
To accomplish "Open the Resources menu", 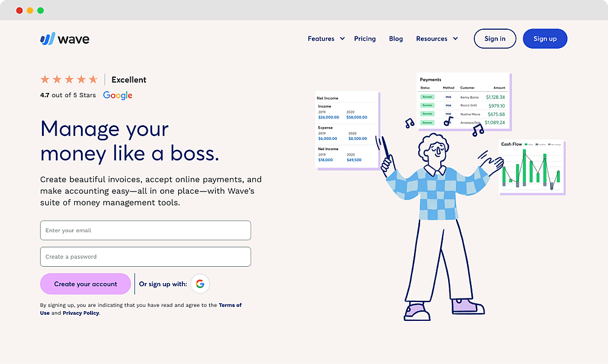I will click(432, 39).
